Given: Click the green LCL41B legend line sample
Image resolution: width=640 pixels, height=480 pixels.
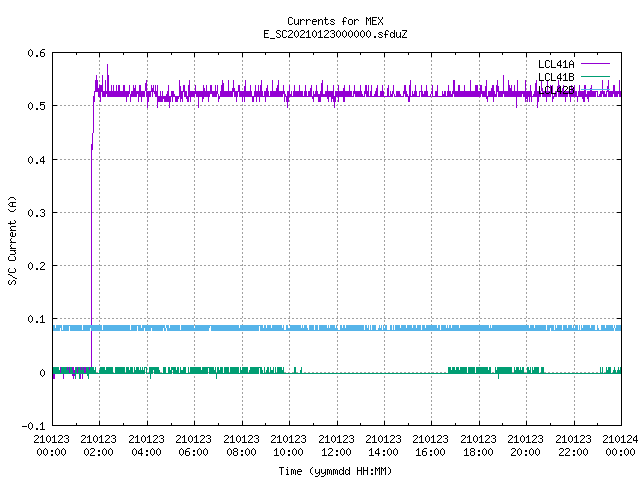Looking at the screenshot, I should coord(595,77).
